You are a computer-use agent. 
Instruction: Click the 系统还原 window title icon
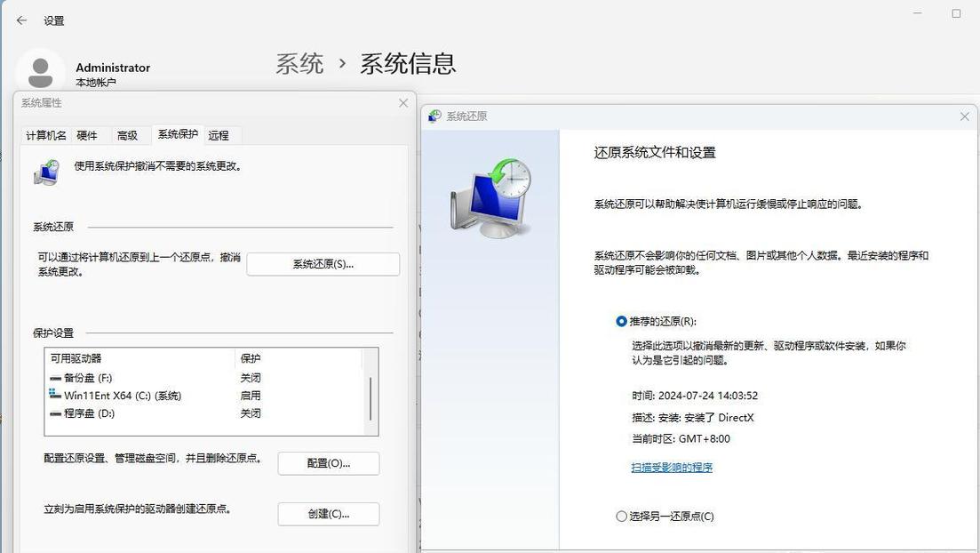pyautogui.click(x=433, y=116)
